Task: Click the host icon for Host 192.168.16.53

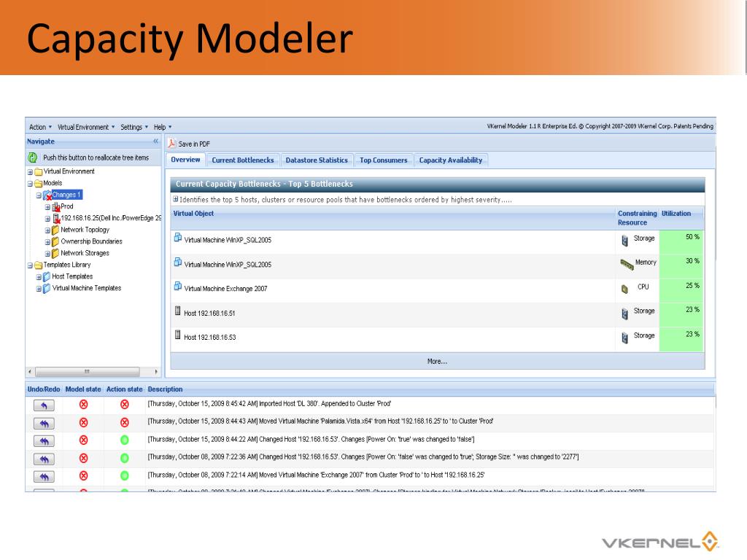Action: [x=178, y=335]
